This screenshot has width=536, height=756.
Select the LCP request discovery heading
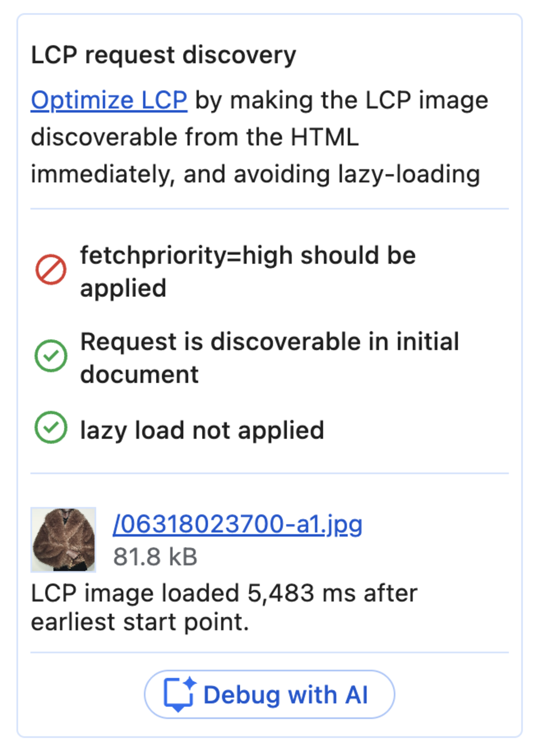pyautogui.click(x=163, y=54)
